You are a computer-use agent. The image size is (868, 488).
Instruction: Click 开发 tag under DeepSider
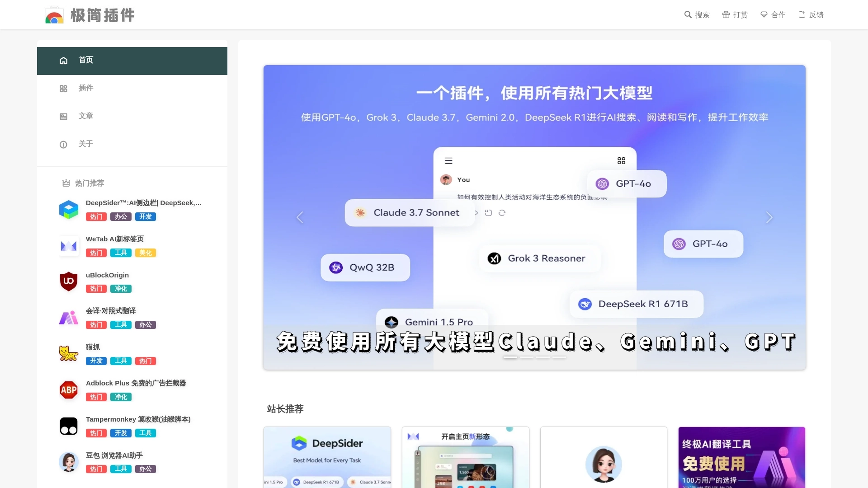(146, 217)
